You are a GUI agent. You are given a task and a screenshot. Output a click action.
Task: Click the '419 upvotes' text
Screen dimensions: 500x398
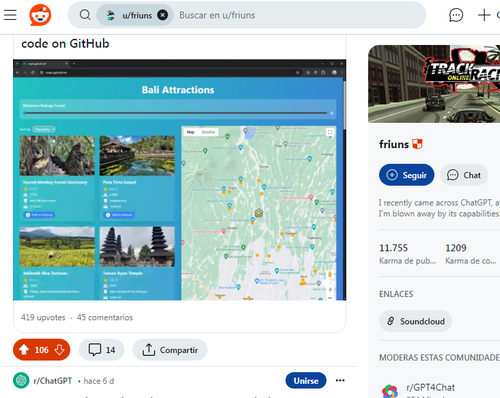click(43, 317)
